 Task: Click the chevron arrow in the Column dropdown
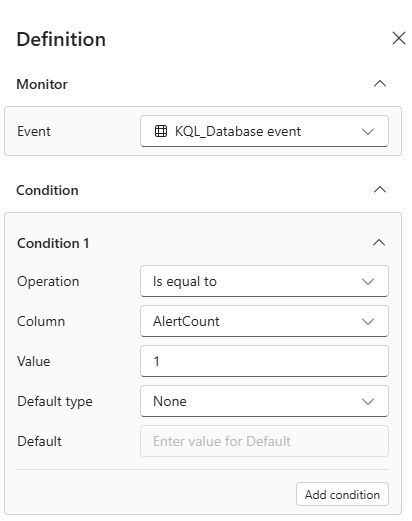tap(368, 322)
